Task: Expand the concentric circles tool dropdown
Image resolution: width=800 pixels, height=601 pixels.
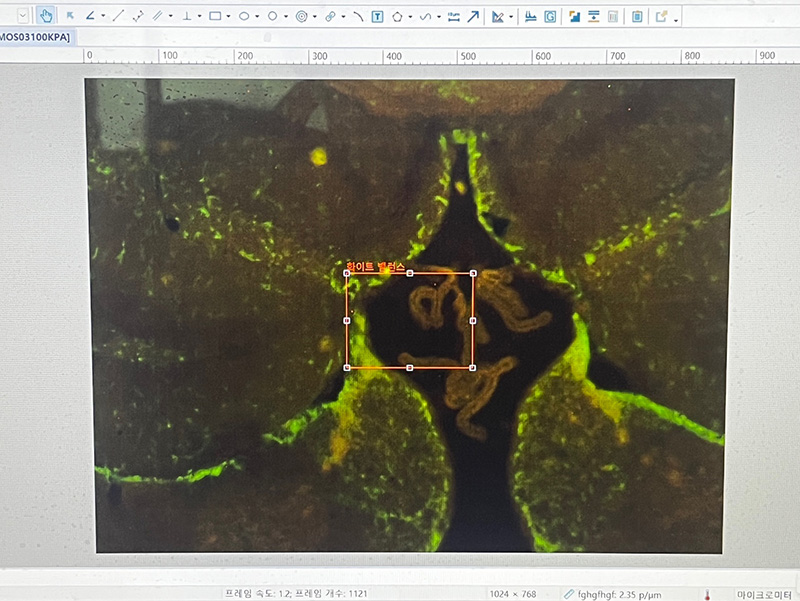Action: coord(314,16)
